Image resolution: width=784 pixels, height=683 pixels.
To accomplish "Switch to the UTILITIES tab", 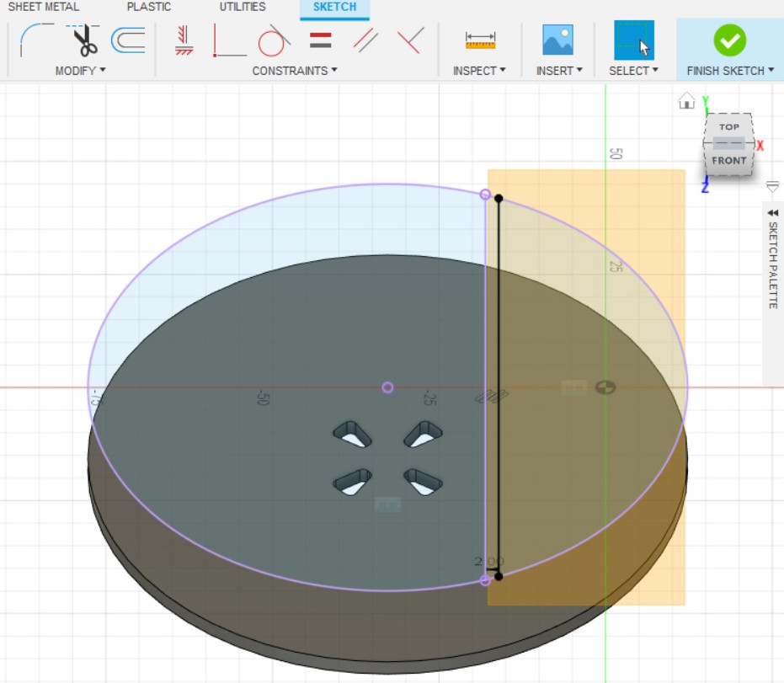I will tap(243, 7).
